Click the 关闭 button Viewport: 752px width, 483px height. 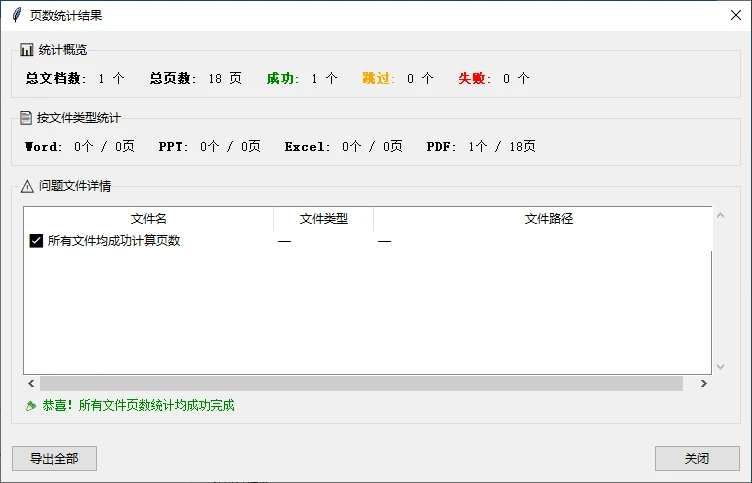pyautogui.click(x=697, y=459)
